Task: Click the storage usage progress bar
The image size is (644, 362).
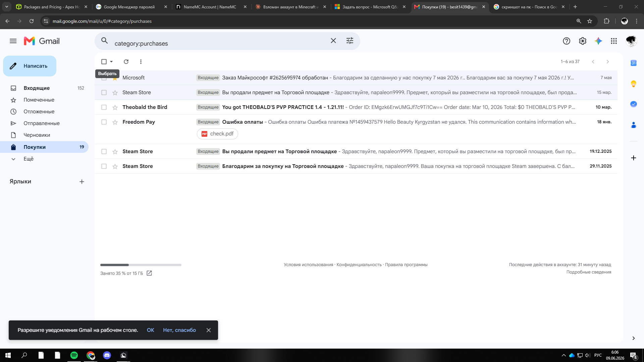Action: pos(141,265)
